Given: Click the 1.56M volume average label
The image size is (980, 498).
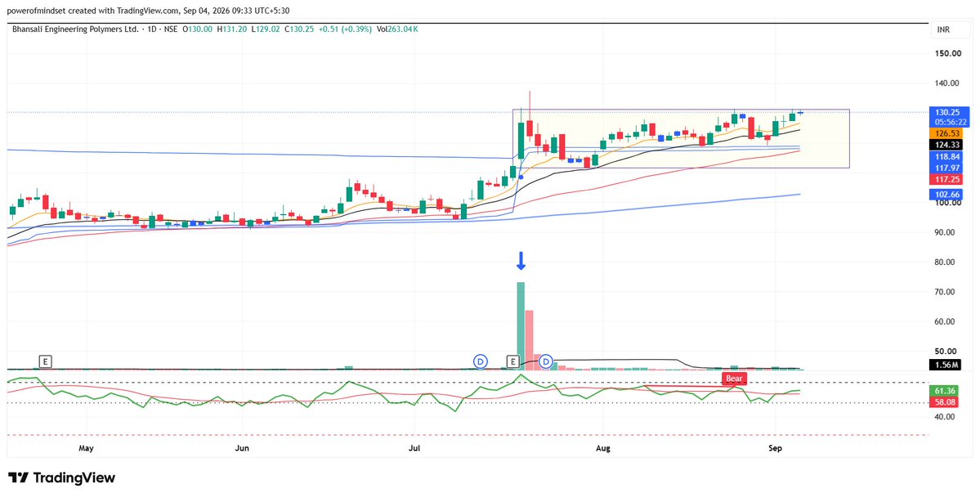Looking at the screenshot, I should pos(944,365).
